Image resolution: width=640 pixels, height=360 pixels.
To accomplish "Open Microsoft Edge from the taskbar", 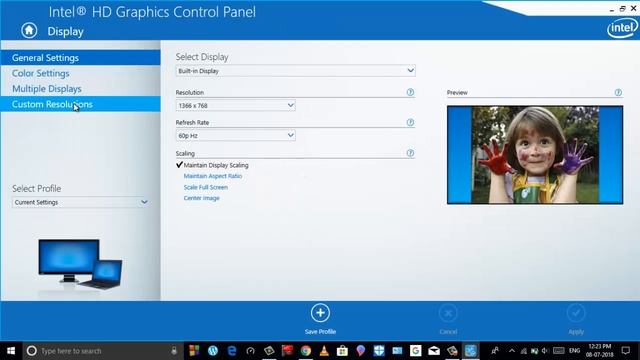I will coord(232,351).
